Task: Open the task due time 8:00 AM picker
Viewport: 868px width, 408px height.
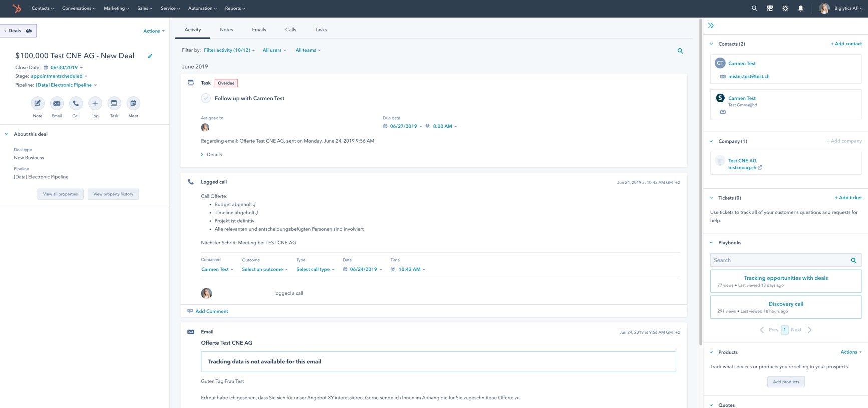Action: [x=445, y=126]
